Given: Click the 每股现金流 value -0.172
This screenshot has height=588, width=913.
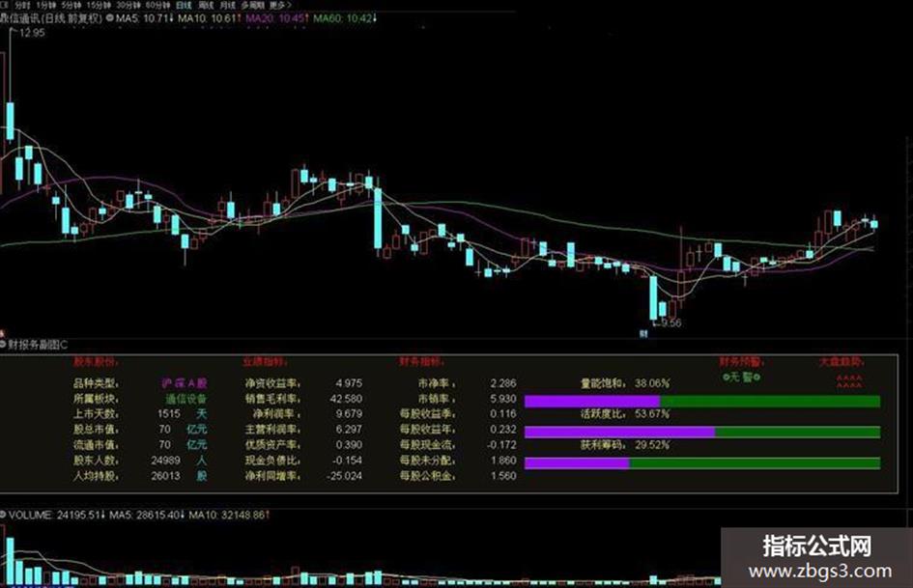Looking at the screenshot, I should click(x=500, y=445).
